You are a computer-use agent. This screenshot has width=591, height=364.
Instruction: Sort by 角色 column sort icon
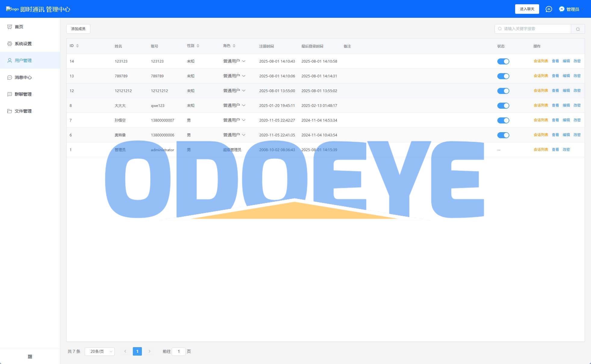tap(234, 46)
